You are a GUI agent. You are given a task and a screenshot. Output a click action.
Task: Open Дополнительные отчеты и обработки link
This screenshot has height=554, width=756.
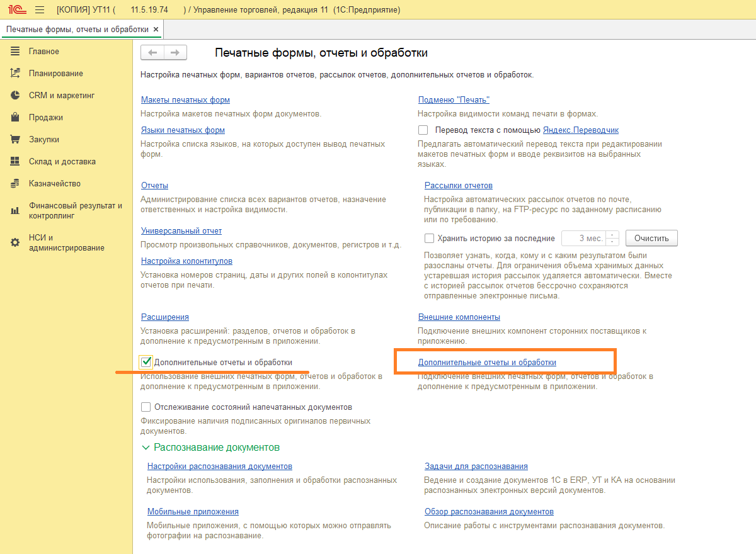click(x=487, y=363)
